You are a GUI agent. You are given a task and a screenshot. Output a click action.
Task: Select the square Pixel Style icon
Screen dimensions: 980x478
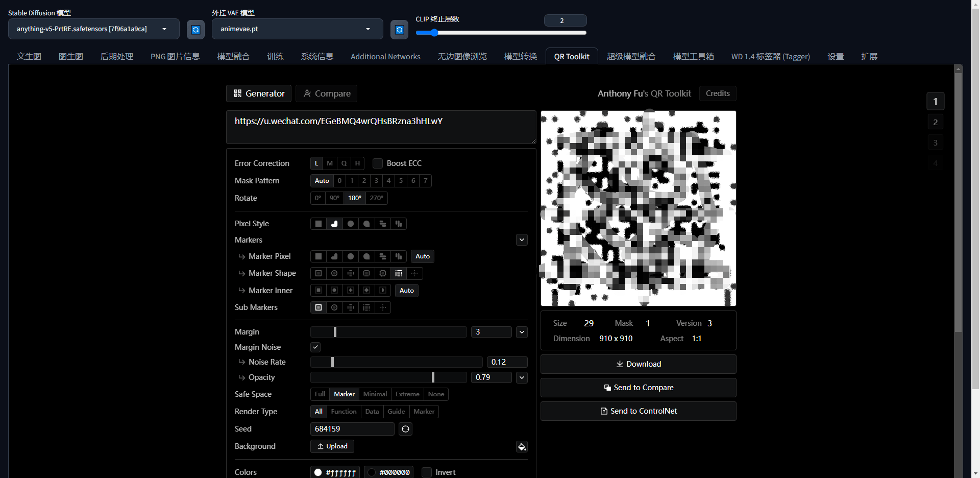(x=318, y=224)
